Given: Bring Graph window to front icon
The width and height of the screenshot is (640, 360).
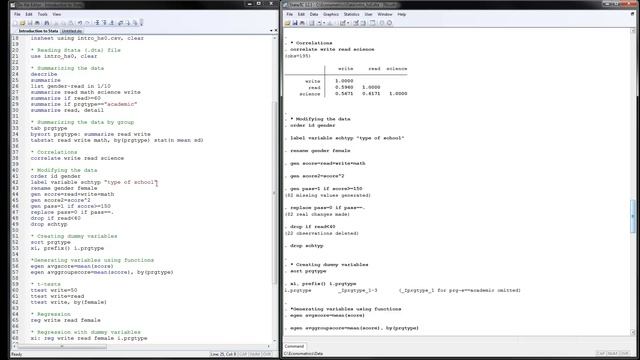Looking at the screenshot, I should [330, 23].
